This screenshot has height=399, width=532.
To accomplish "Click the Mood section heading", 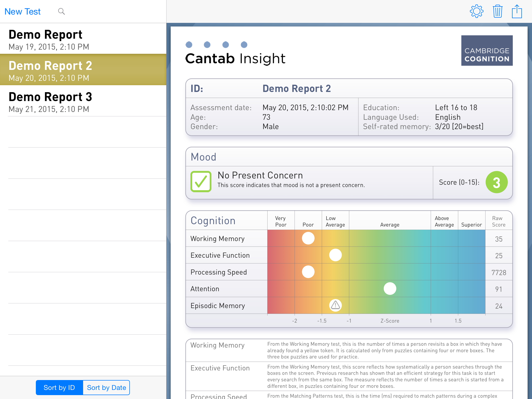I will coord(203,157).
